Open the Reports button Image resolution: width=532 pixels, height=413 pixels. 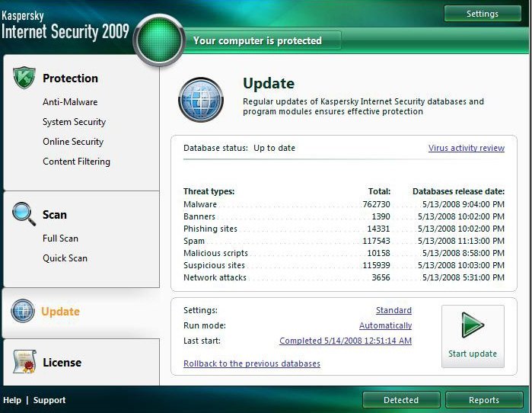click(x=484, y=400)
